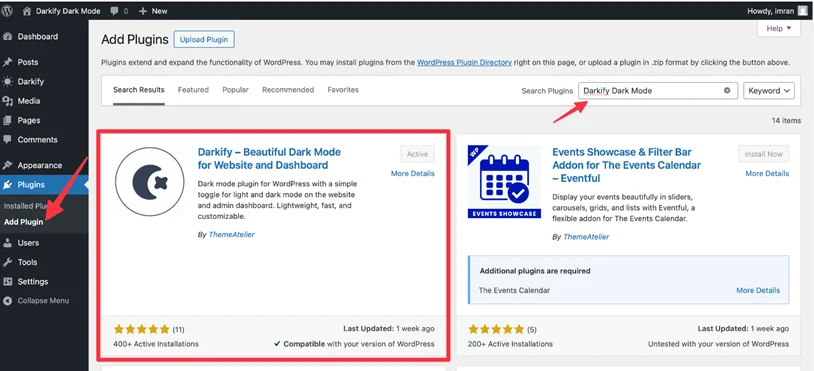The image size is (814, 371).
Task: Open the Events Showcase & Filter Bar title link
Action: (x=627, y=165)
